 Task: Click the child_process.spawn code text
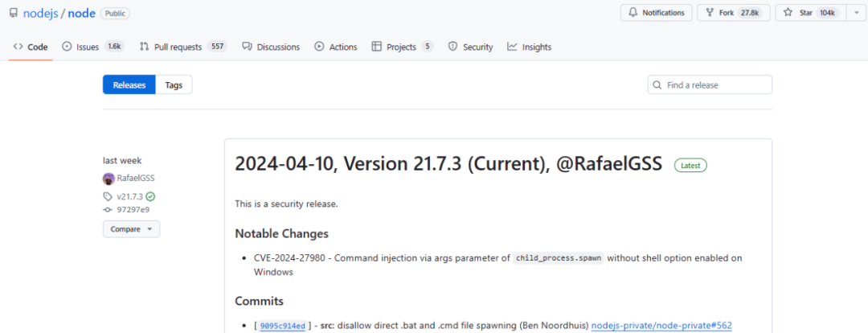coord(558,258)
